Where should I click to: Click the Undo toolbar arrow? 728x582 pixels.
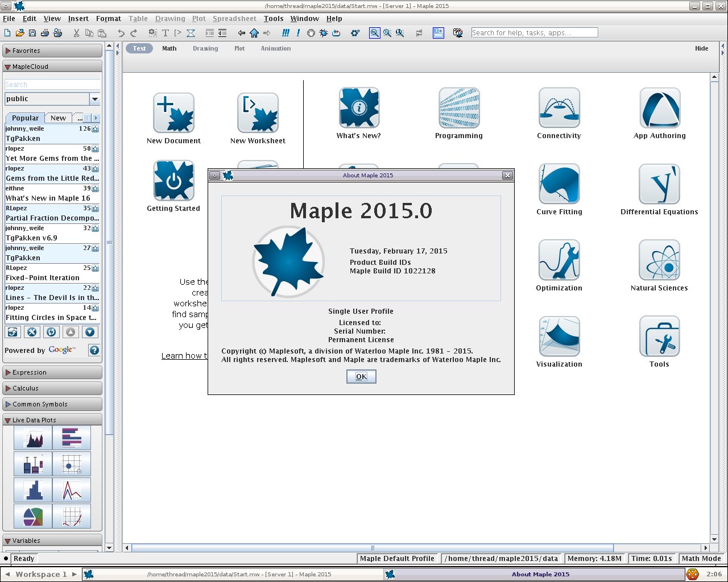pos(121,33)
